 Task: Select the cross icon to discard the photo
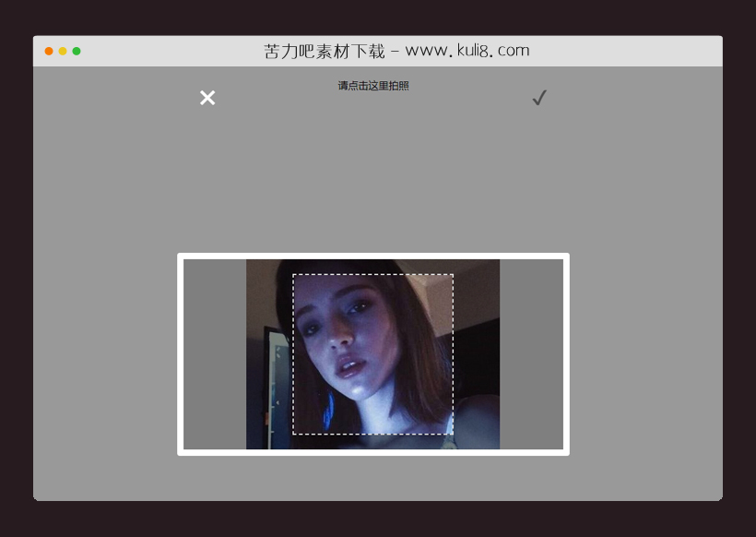[207, 98]
